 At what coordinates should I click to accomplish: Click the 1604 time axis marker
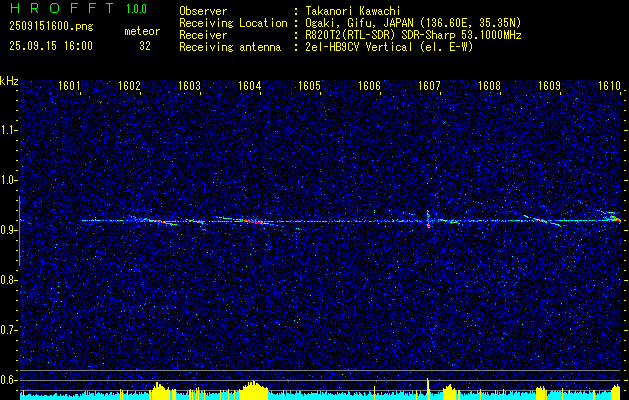tap(250, 85)
